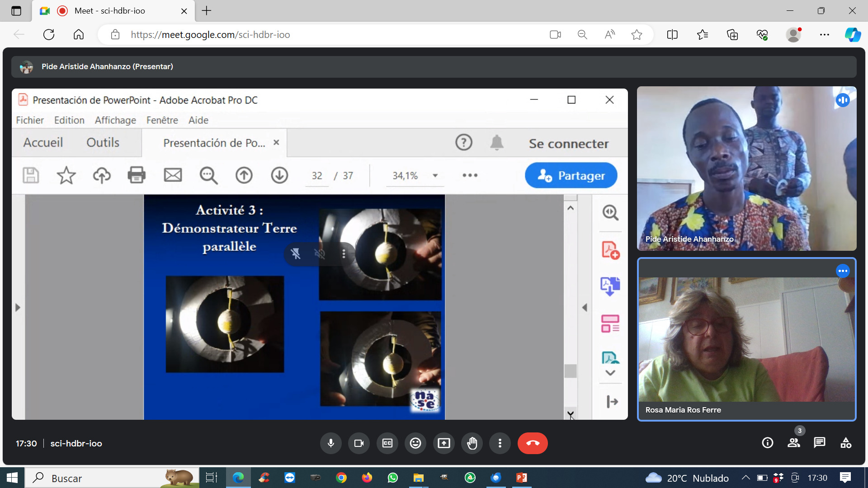The image size is (868, 488).
Task: Open more tools ellipsis in Acrobat toolbar
Action: [x=470, y=175]
